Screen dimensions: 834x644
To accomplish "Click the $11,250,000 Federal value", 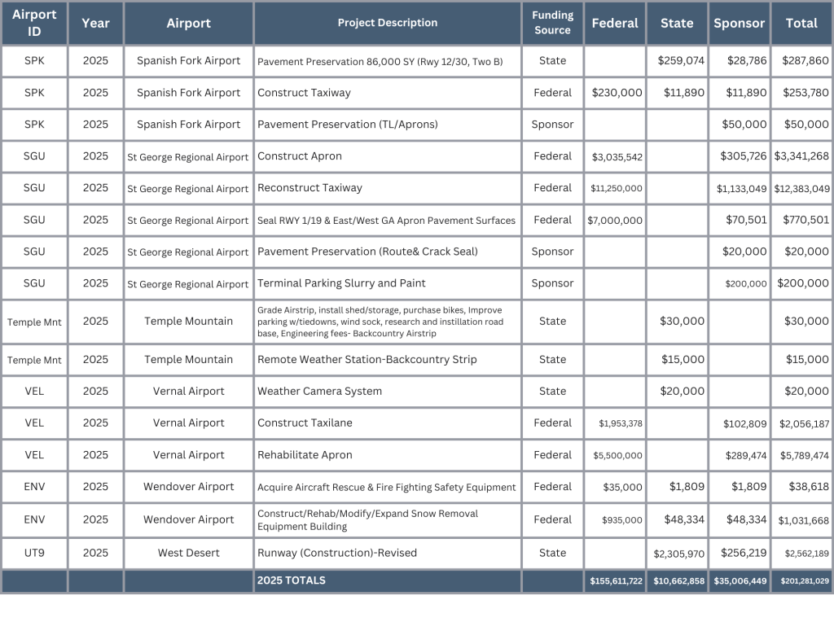I will (615, 188).
